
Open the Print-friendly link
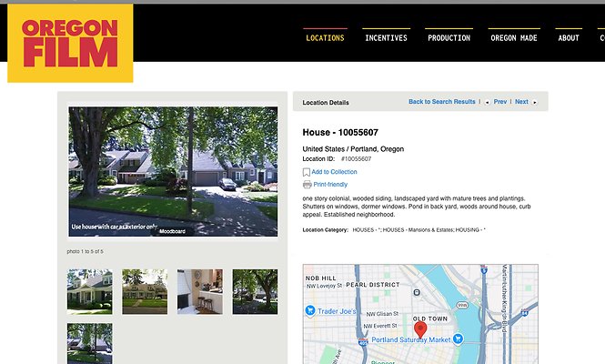click(330, 185)
